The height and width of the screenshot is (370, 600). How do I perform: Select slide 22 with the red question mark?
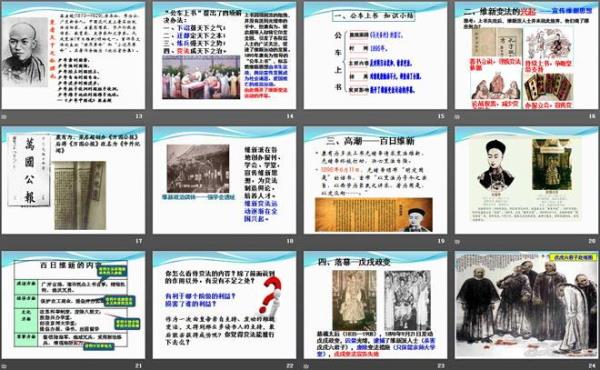224,305
